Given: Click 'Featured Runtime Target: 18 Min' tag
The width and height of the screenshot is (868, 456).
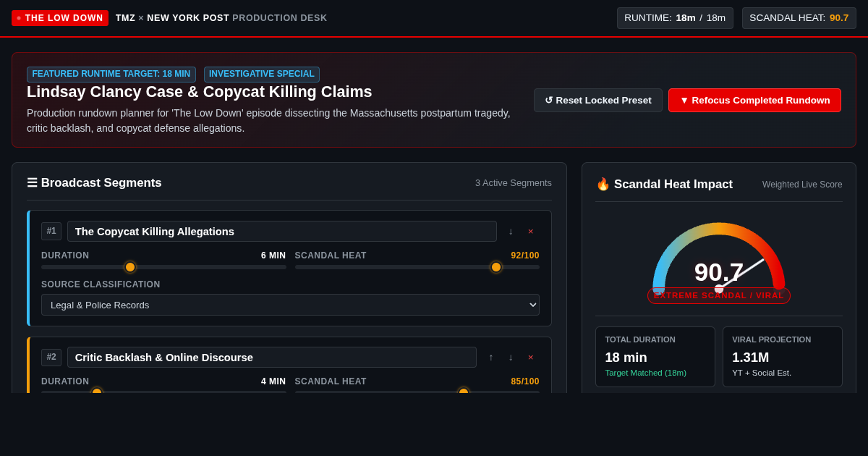Looking at the screenshot, I should pos(111,74).
